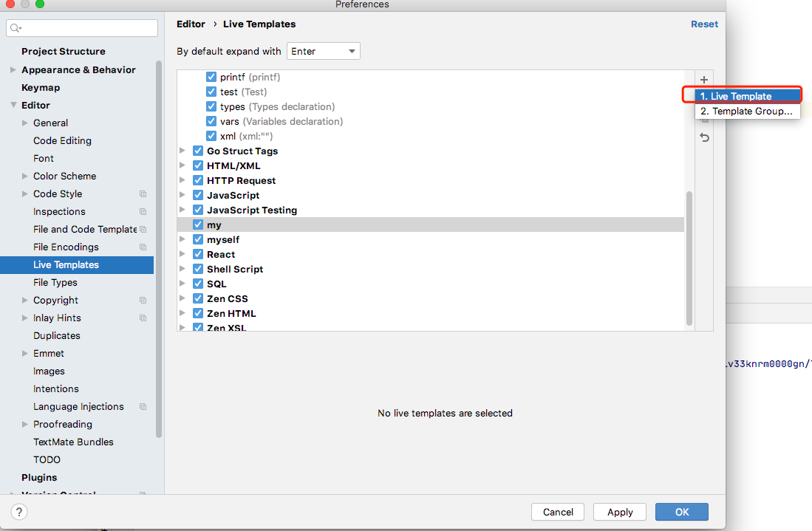
Task: Expand the myself template group
Action: (182, 239)
